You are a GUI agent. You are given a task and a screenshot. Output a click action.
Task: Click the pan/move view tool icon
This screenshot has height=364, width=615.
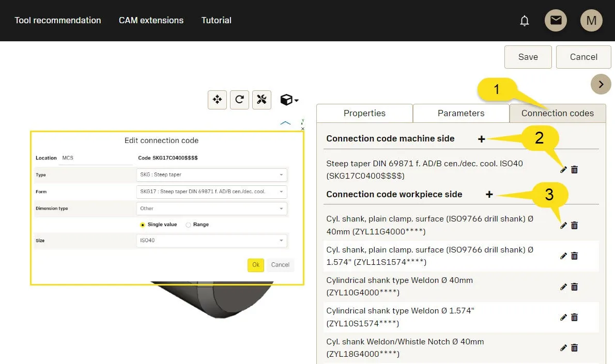coord(217,100)
